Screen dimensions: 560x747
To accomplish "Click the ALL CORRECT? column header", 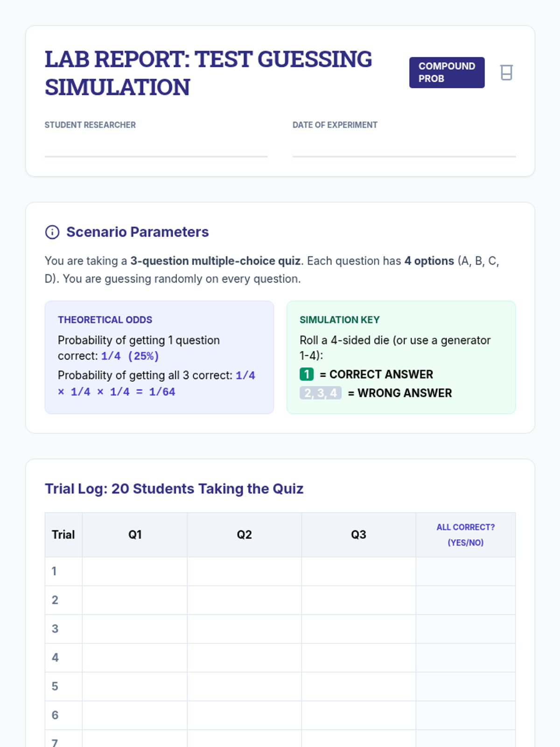I will 465,535.
